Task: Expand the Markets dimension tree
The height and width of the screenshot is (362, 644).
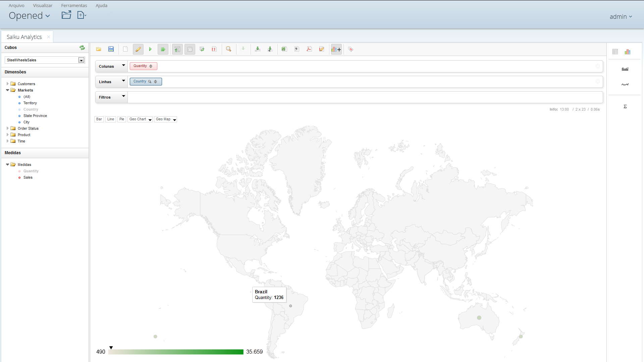Action: tap(7, 90)
